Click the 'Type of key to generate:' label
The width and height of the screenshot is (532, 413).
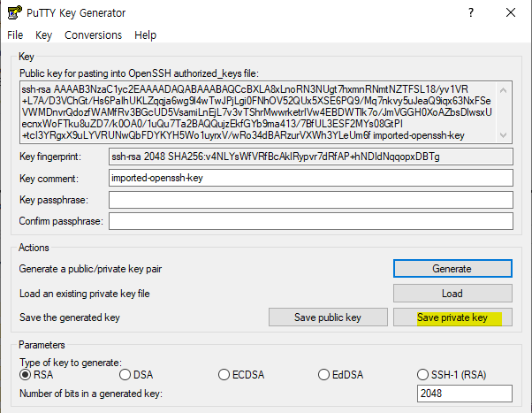point(71,363)
